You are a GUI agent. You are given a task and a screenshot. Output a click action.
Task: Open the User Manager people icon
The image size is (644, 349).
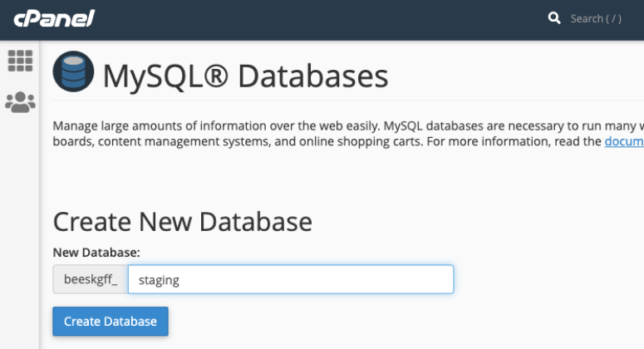pyautogui.click(x=20, y=102)
